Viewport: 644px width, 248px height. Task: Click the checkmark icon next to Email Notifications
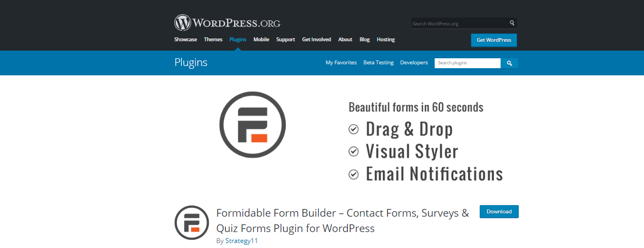[x=353, y=174]
